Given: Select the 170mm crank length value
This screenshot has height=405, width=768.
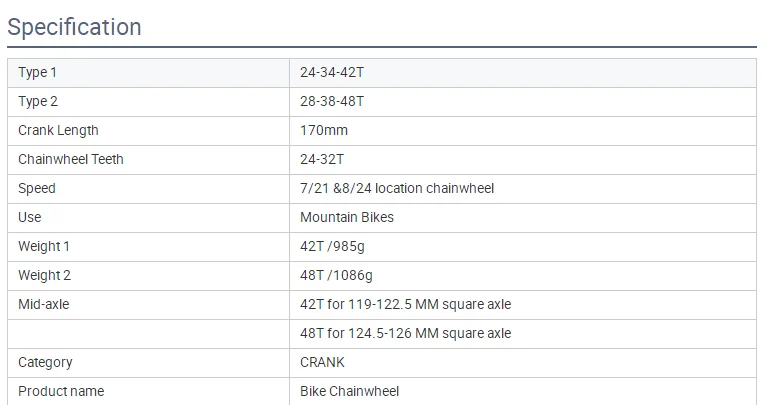Looking at the screenshot, I should 324,131.
